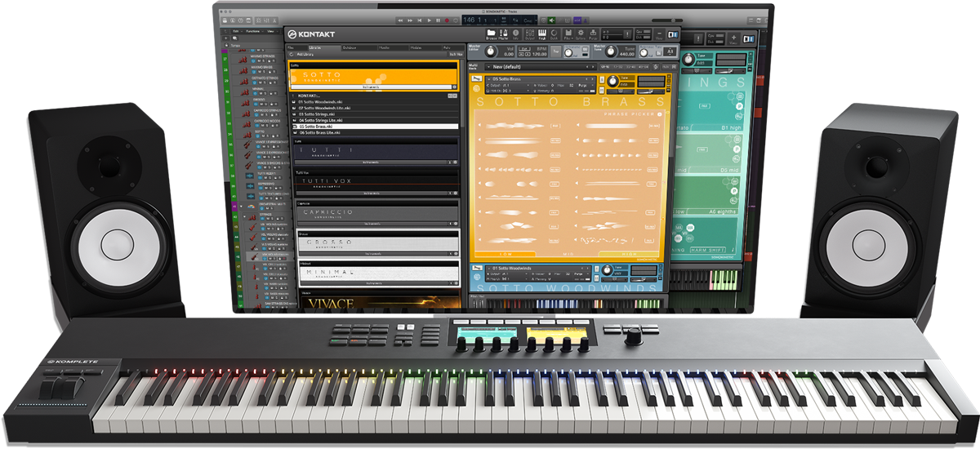980x449 pixels.
Task: Click the Tutti Vox library banner
Action: (375, 183)
